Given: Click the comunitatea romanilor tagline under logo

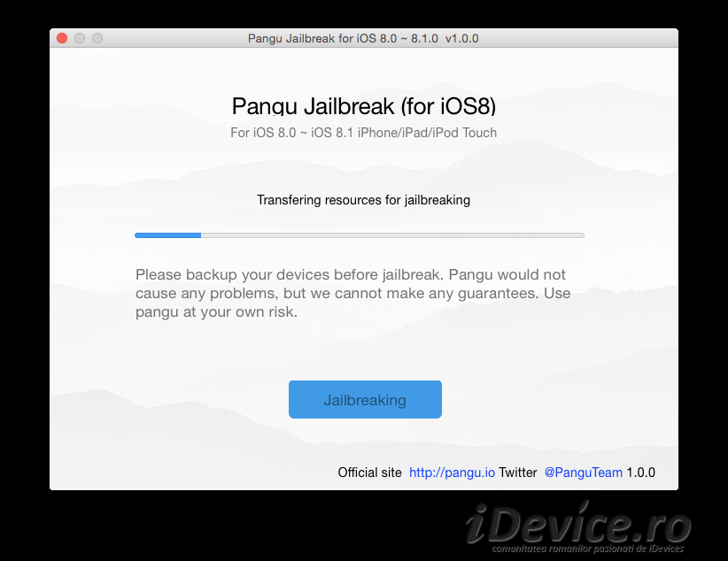Looking at the screenshot, I should [588, 549].
